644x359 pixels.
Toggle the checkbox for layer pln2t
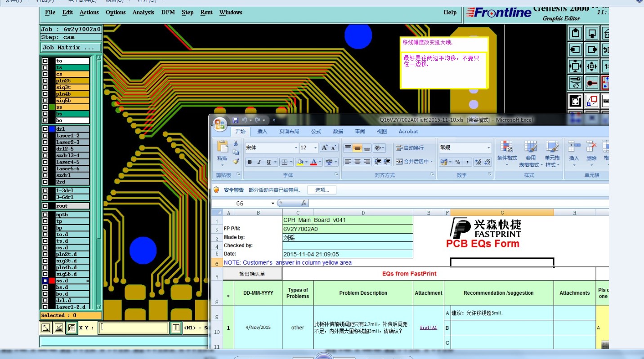[45, 81]
